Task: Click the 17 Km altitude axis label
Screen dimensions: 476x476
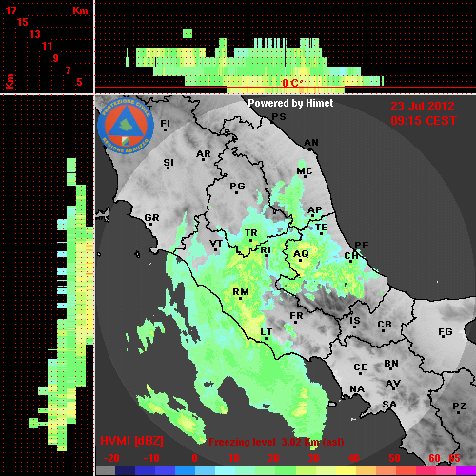Action: coord(10,10)
